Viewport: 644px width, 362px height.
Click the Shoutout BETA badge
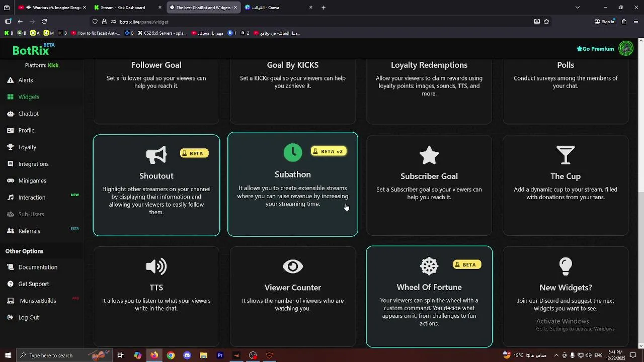pyautogui.click(x=194, y=153)
